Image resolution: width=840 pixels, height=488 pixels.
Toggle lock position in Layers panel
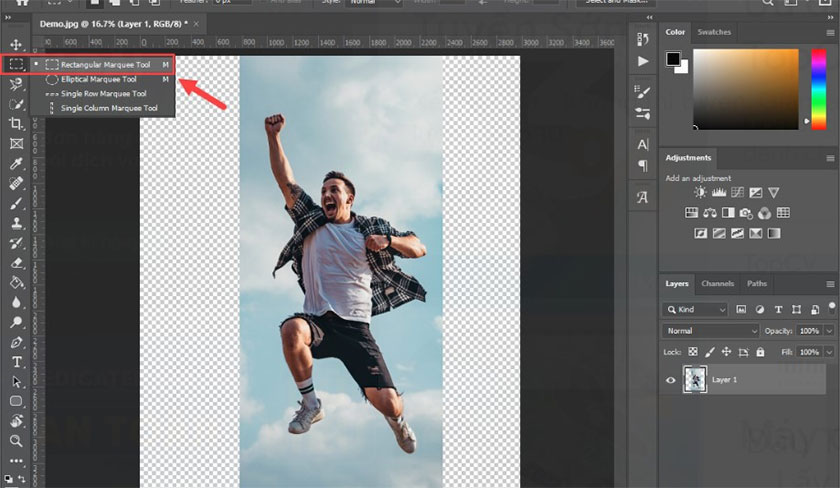[726, 351]
